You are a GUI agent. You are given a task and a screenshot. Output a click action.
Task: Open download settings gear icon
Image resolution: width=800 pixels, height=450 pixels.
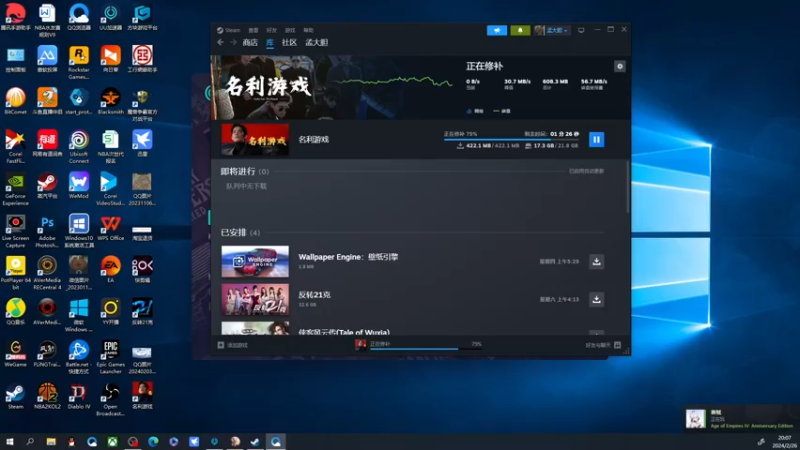pos(619,66)
